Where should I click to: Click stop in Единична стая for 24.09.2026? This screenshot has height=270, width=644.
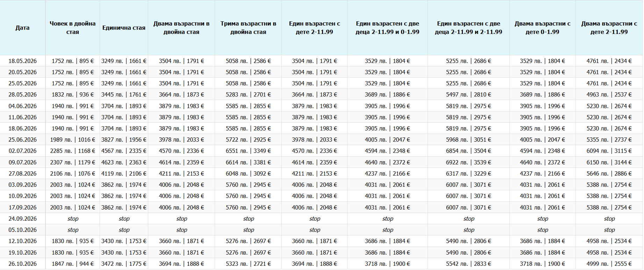[124, 219]
